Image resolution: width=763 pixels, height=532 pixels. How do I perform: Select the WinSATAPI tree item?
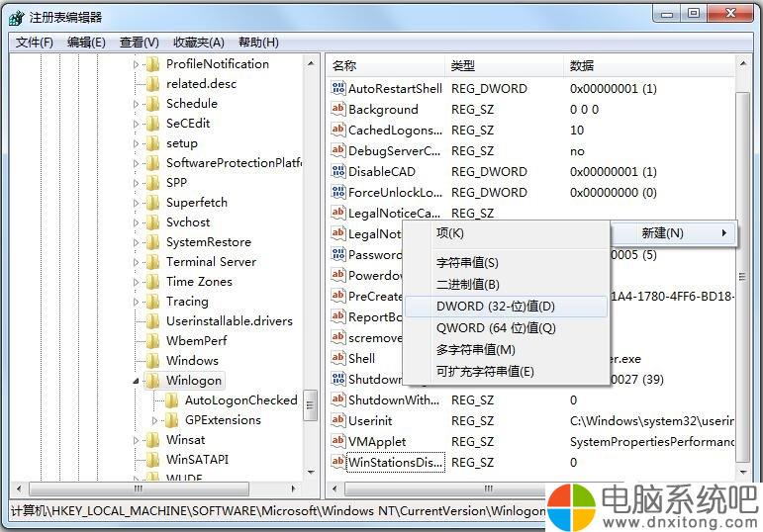pyautogui.click(x=197, y=460)
